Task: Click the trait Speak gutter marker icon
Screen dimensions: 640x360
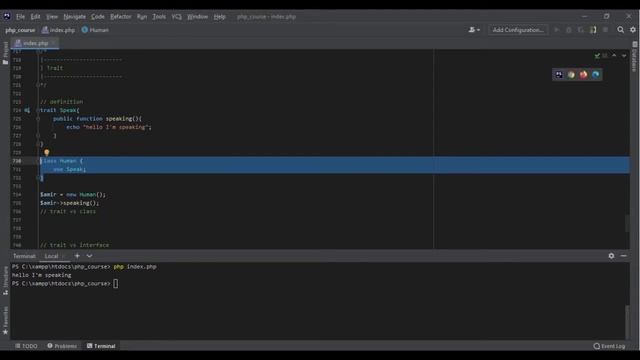Action: (x=27, y=110)
